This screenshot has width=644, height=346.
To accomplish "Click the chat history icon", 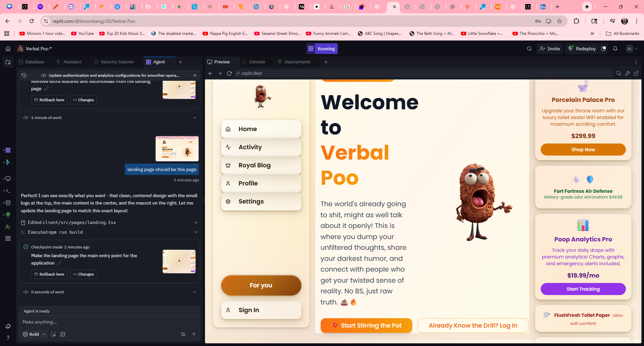I will click(x=24, y=75).
